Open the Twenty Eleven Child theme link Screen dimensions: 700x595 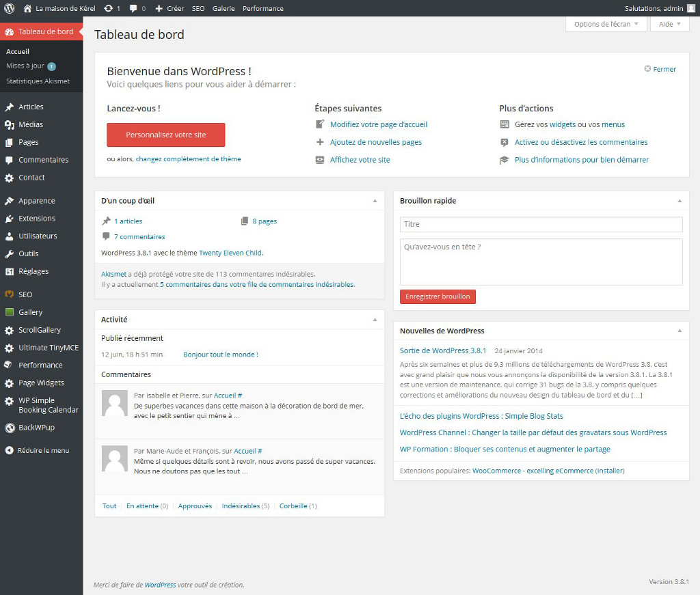pos(230,253)
